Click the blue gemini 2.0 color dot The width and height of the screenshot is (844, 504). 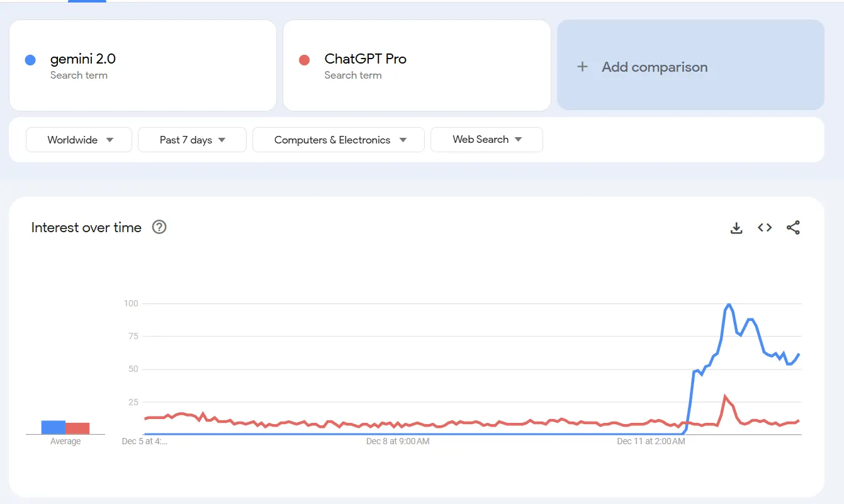[x=30, y=60]
